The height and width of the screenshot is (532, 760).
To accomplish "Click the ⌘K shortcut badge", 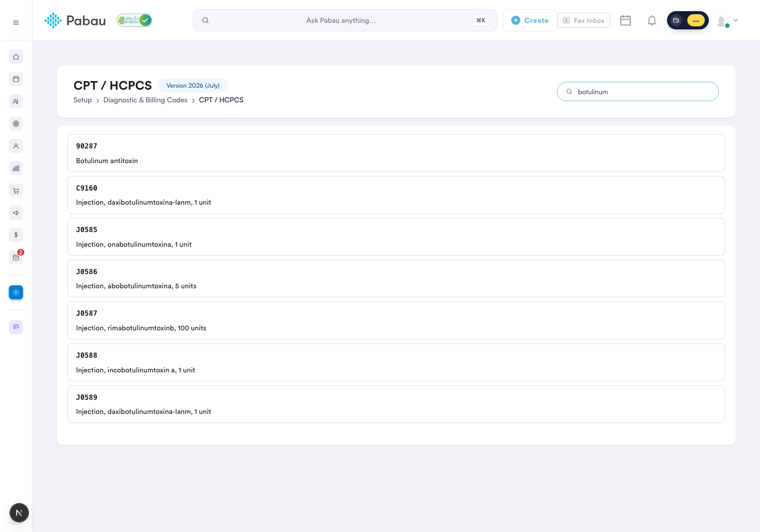I will tap(481, 20).
